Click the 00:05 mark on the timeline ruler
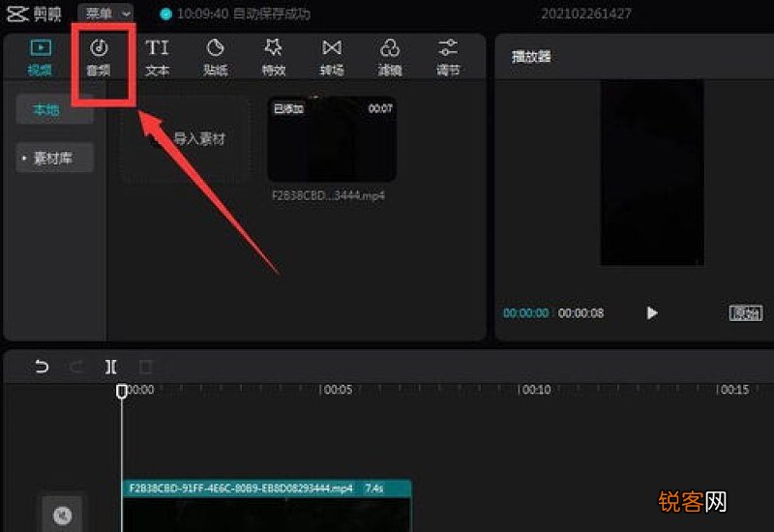Screen dimensions: 774x532 pyautogui.click(x=336, y=390)
